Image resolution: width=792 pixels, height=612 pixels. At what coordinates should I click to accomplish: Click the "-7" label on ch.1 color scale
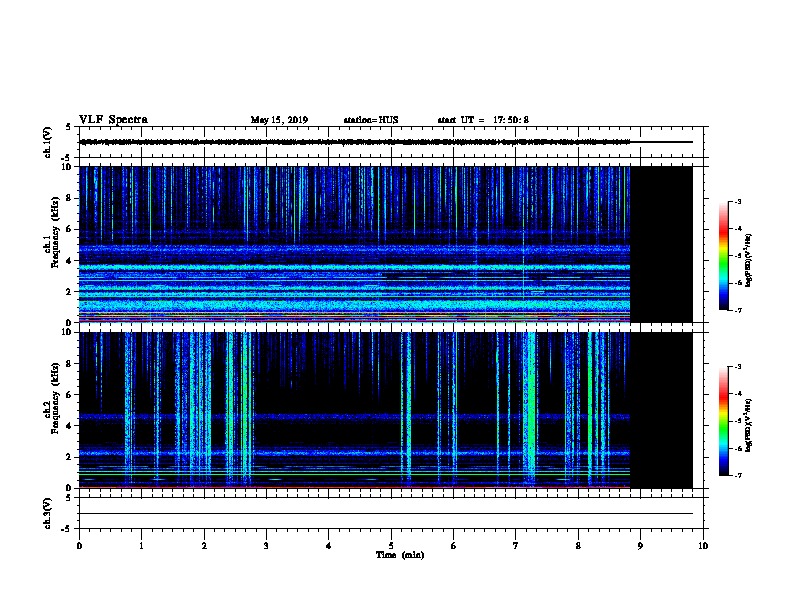click(737, 310)
